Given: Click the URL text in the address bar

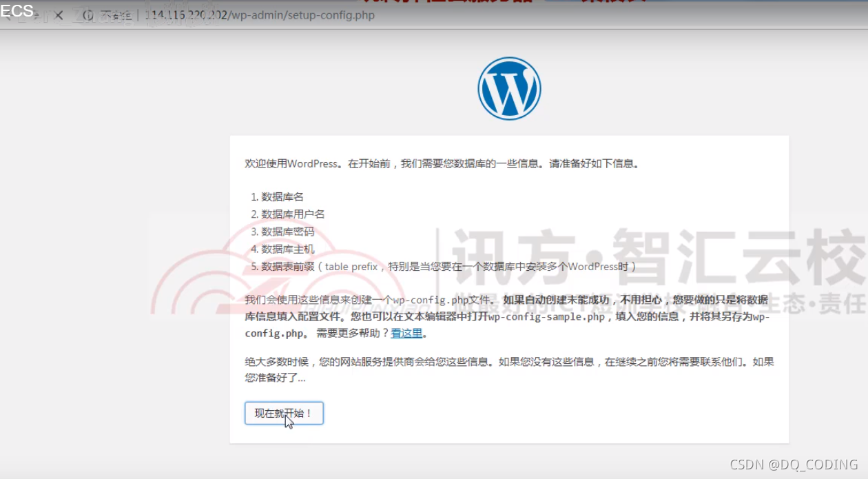Looking at the screenshot, I should [x=260, y=15].
